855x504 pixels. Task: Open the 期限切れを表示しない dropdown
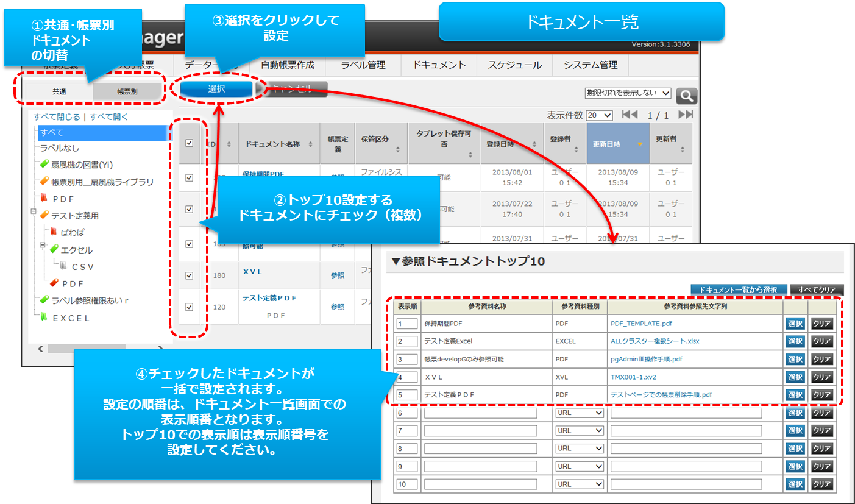[x=628, y=93]
